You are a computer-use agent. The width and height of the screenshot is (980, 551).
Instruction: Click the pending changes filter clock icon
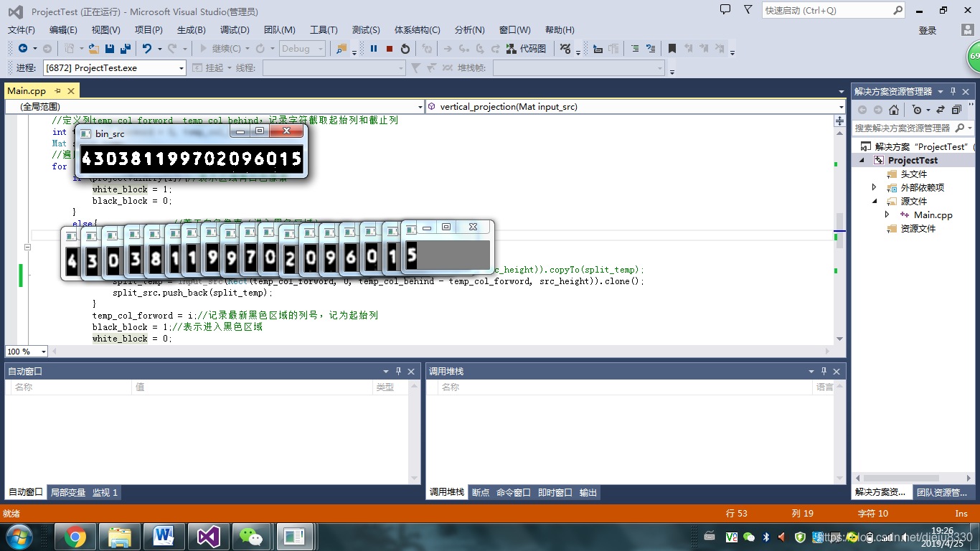tap(917, 110)
